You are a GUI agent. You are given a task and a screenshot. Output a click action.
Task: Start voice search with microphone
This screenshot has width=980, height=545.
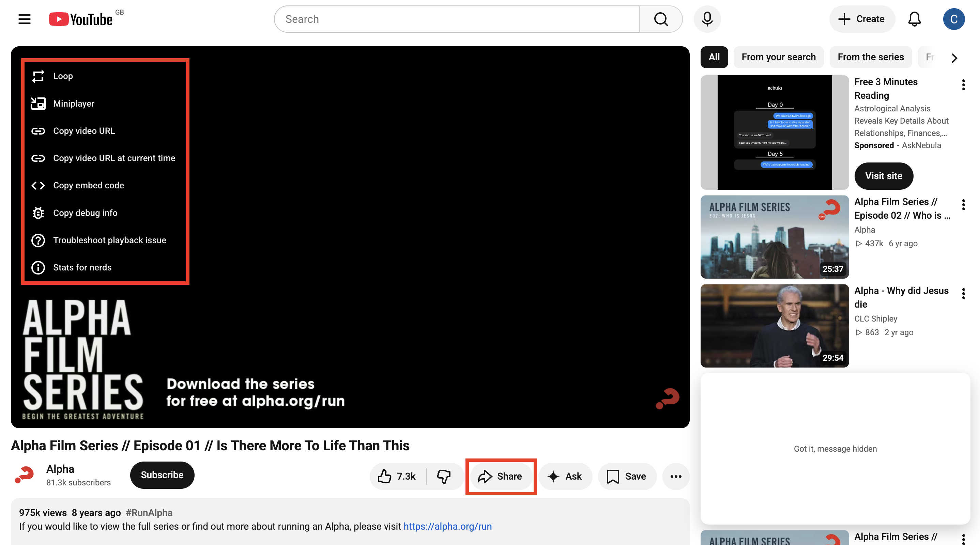[x=707, y=19]
